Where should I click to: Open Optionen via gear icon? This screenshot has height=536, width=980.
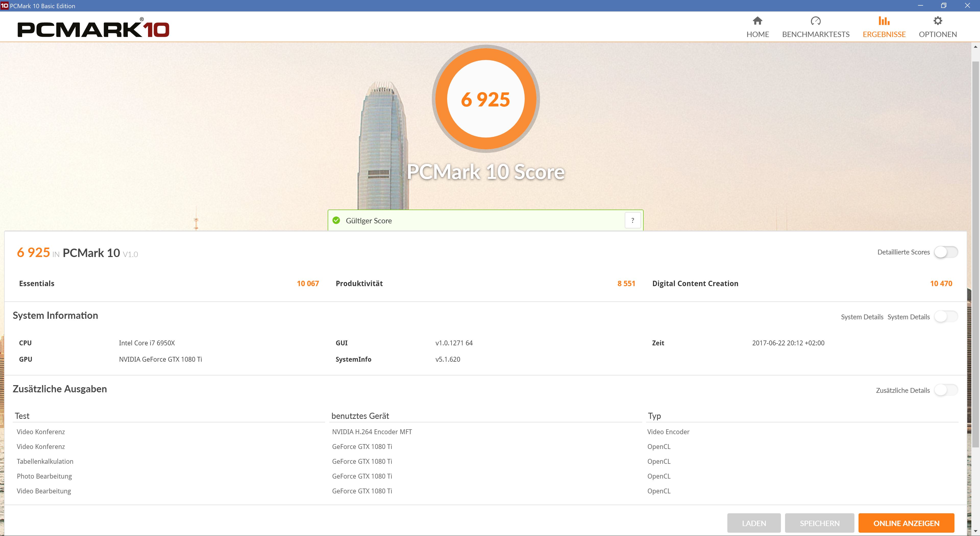pos(938,20)
